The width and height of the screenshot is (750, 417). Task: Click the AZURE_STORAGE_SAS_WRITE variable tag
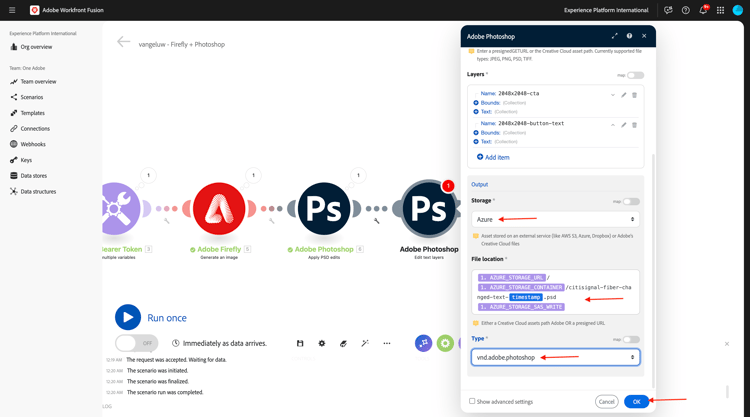click(x=521, y=307)
